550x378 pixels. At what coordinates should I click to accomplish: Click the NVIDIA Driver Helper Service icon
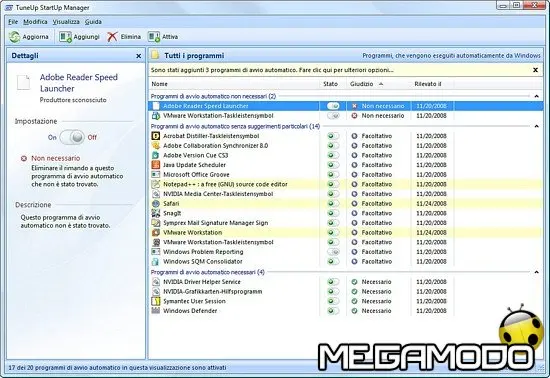[x=156, y=282]
